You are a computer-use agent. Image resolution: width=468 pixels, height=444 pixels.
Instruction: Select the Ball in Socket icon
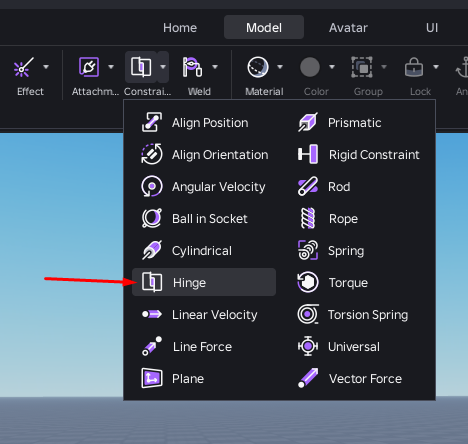pos(152,218)
